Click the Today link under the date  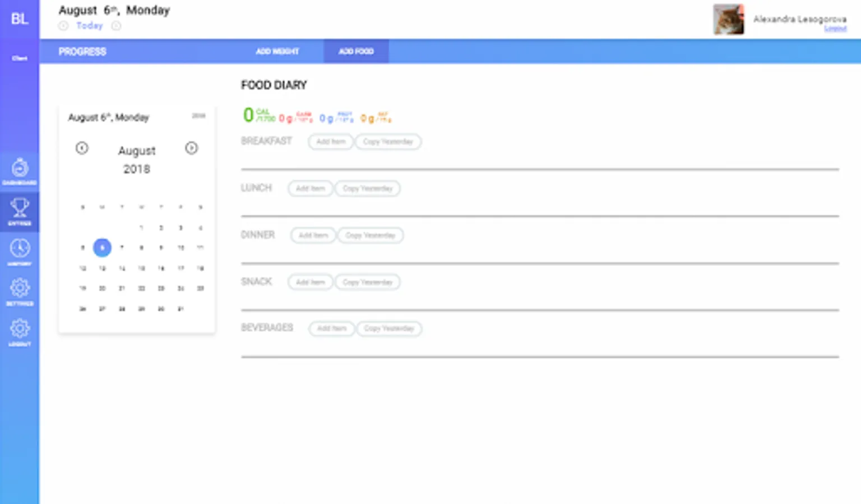point(90,26)
